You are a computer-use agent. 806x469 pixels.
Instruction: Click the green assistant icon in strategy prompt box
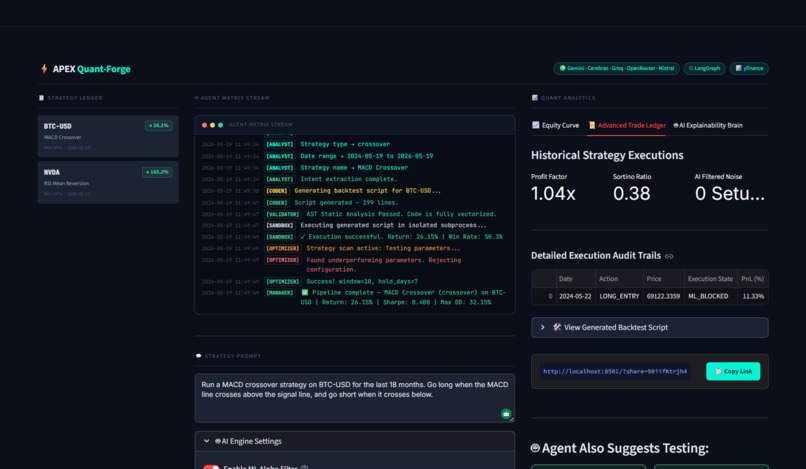point(506,413)
